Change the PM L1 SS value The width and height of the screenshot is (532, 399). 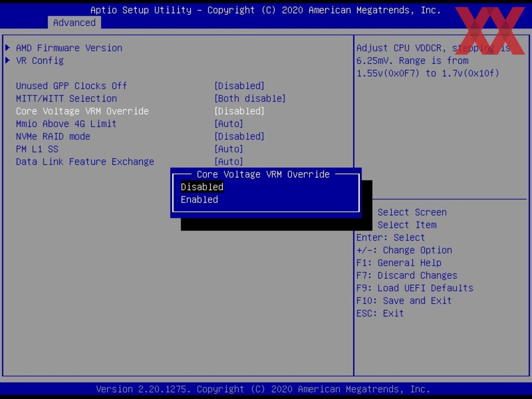pos(228,149)
